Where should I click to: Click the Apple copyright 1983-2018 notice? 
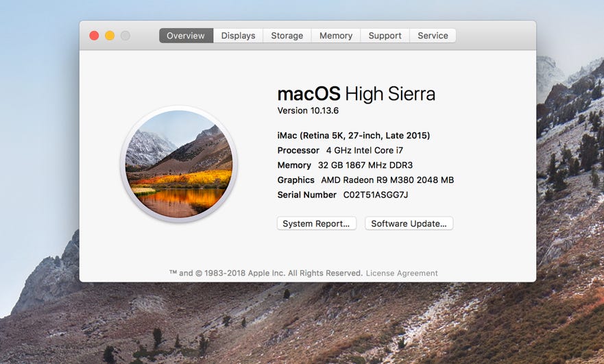(x=266, y=273)
